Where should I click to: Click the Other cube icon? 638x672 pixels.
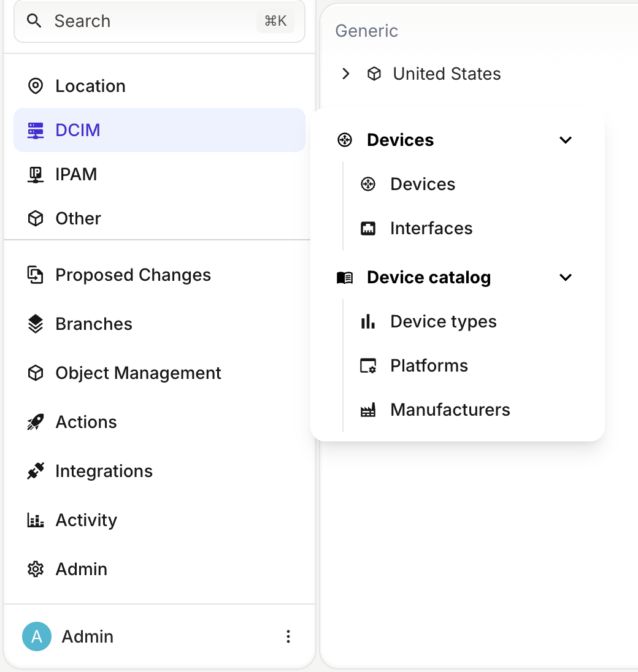pos(36,218)
